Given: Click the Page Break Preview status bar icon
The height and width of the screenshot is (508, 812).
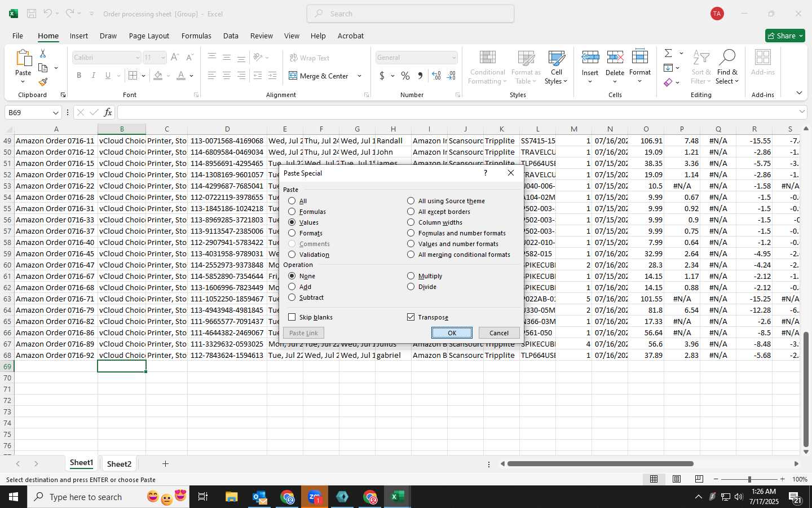Looking at the screenshot, I should click(699, 479).
